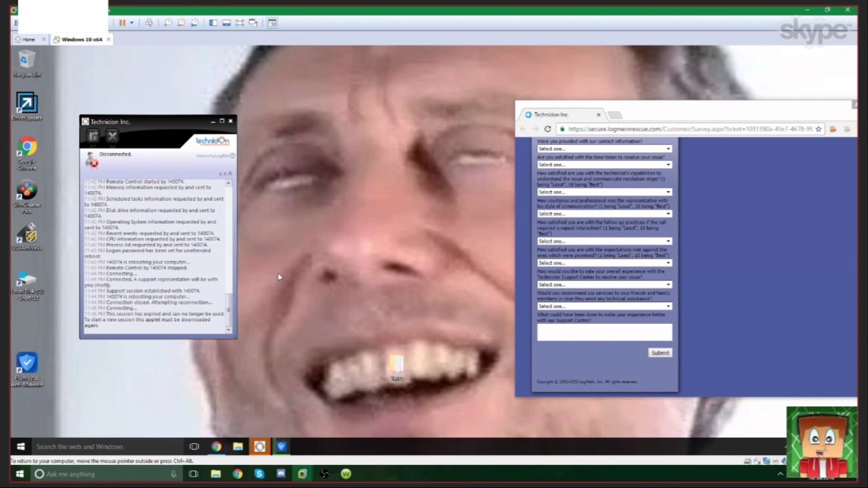Image resolution: width=868 pixels, height=488 pixels.
Task: Open dropdown for 'provided with our contact information'
Action: [x=604, y=149]
